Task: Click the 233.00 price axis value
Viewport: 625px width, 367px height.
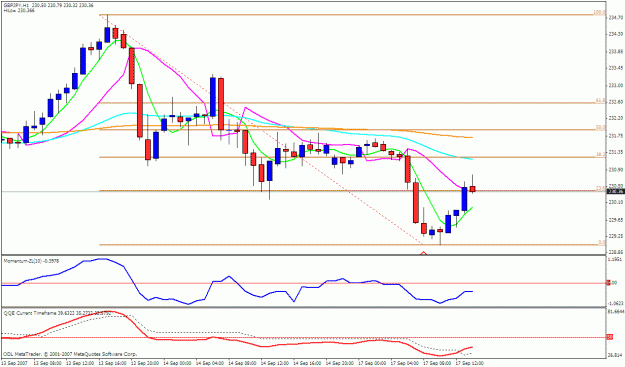Action: (616, 85)
